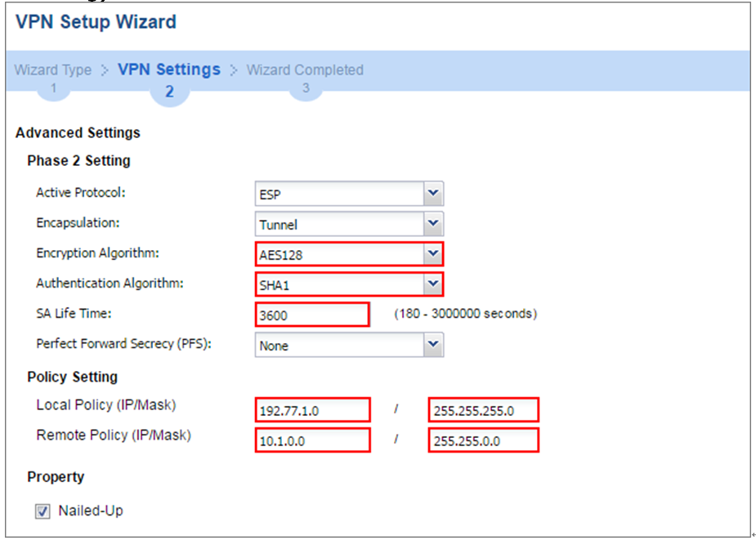Select the VPN Settings step
756x545 pixels.
coord(168,69)
